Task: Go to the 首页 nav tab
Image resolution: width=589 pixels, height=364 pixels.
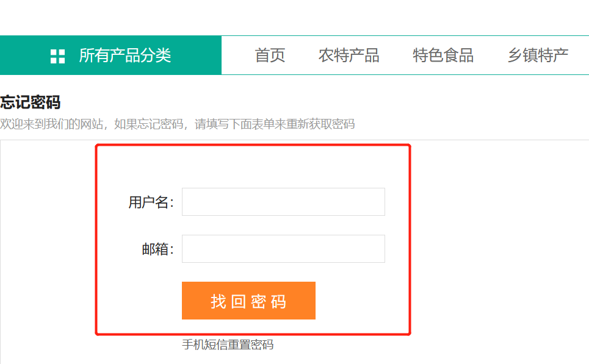Action: click(x=270, y=55)
